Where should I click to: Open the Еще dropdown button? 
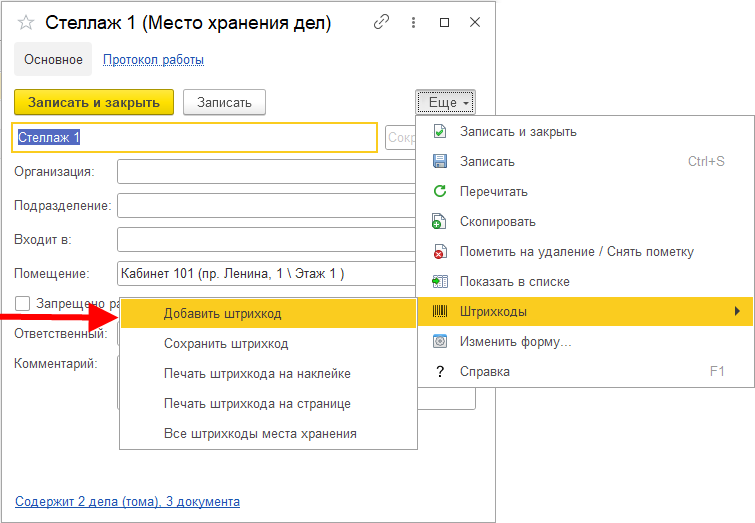tap(446, 102)
